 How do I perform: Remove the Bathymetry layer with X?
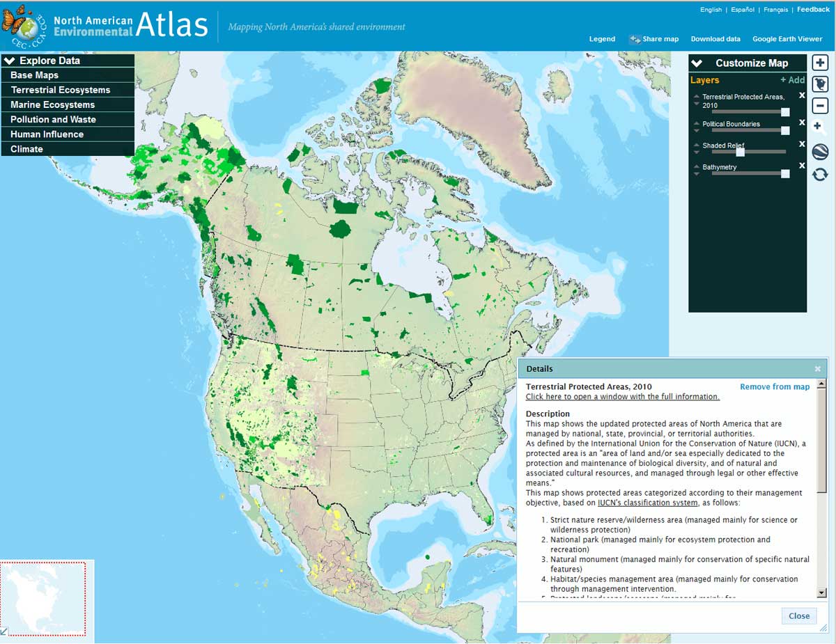[802, 166]
